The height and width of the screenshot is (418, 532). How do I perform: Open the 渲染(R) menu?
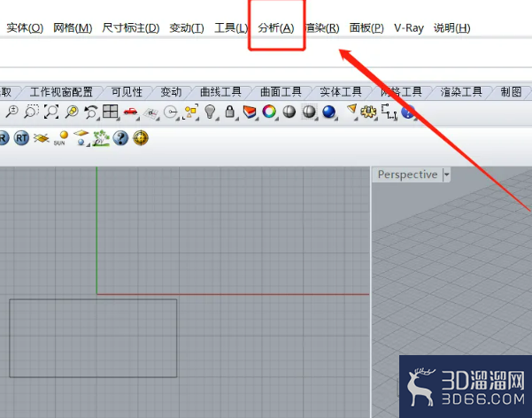[322, 28]
